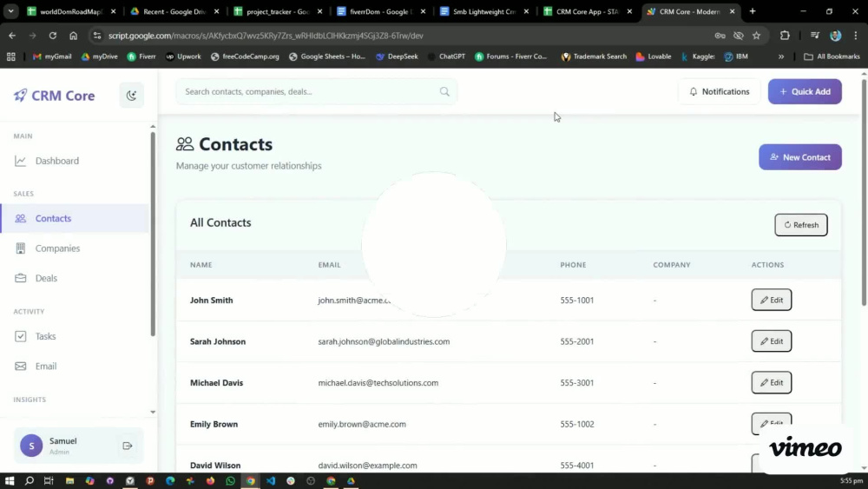This screenshot has height=489, width=868.
Task: Open the Chrome three-dot menu
Action: [856, 36]
